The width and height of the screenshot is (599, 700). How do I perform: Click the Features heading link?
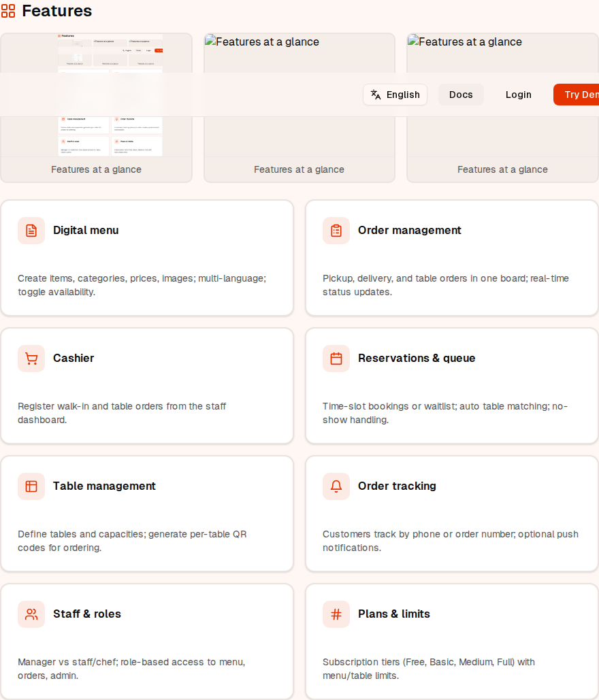tap(56, 10)
